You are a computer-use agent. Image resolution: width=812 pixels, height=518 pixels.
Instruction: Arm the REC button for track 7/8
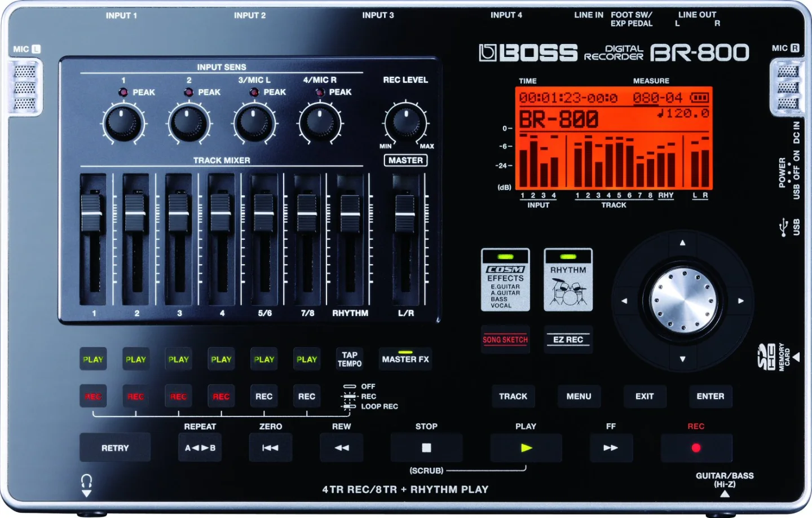pyautogui.click(x=307, y=396)
